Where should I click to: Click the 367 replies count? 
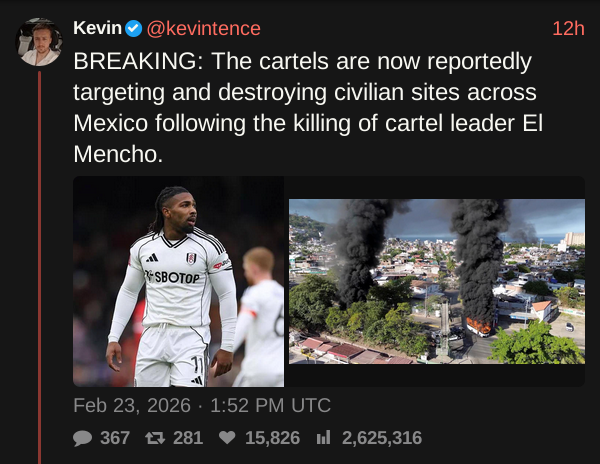click(x=115, y=438)
